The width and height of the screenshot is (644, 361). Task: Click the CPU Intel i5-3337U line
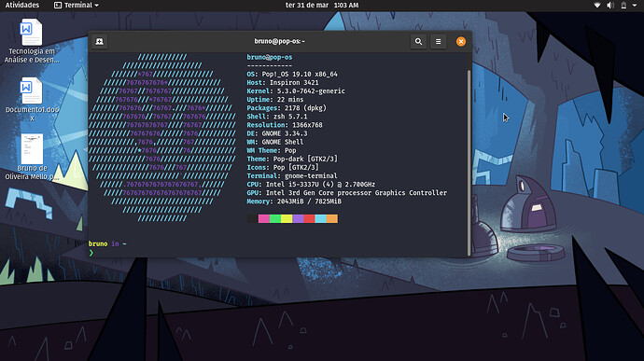[x=311, y=185]
